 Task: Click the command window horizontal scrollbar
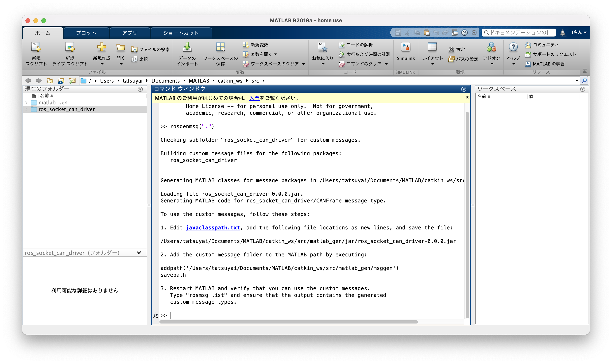288,322
